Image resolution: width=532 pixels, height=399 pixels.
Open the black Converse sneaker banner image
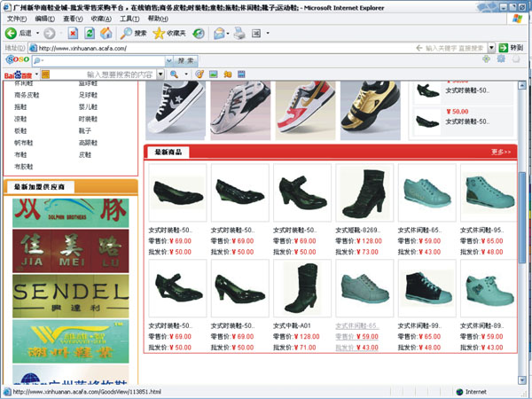pos(175,110)
